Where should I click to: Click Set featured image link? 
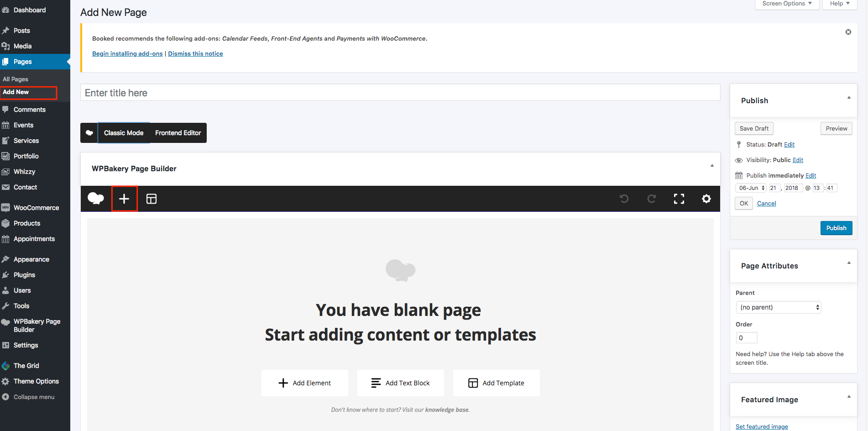tap(762, 427)
